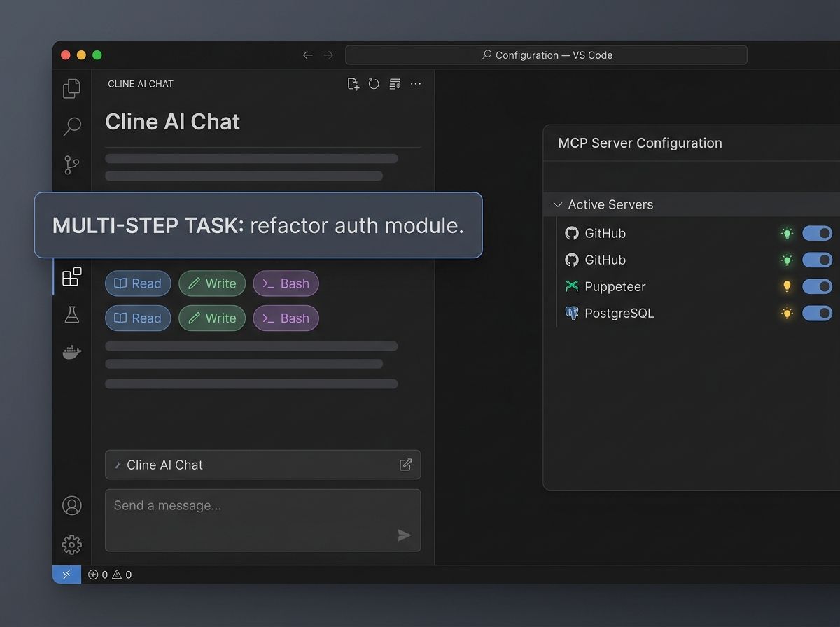The height and width of the screenshot is (627, 840).
Task: Toggle the Puppeteer server switch
Action: tap(817, 286)
